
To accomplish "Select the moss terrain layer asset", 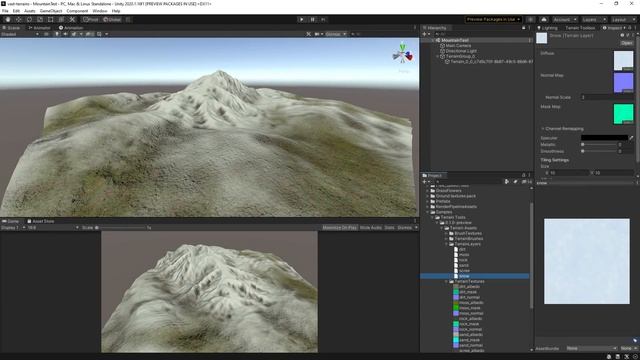I will click(x=464, y=255).
